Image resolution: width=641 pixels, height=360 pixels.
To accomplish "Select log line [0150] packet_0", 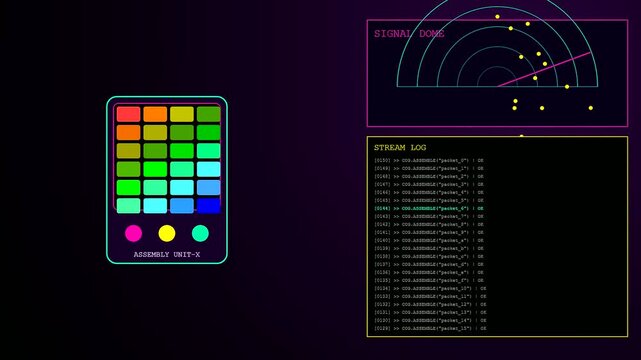I will 429,161.
